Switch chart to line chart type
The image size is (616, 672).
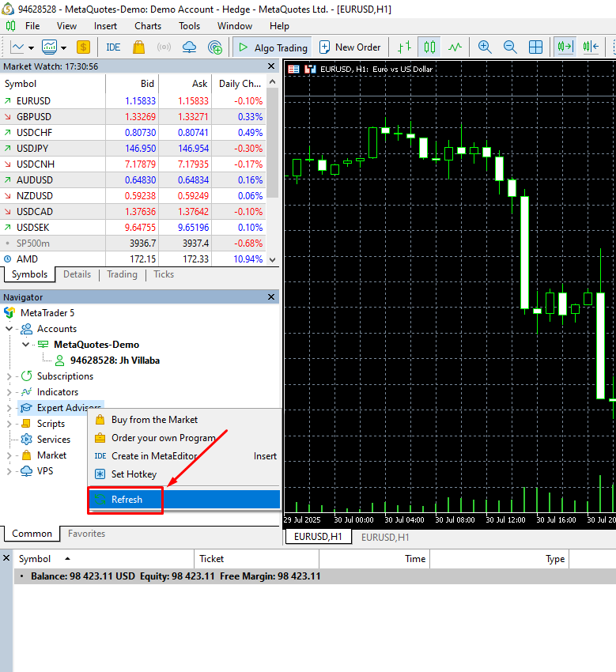(455, 47)
